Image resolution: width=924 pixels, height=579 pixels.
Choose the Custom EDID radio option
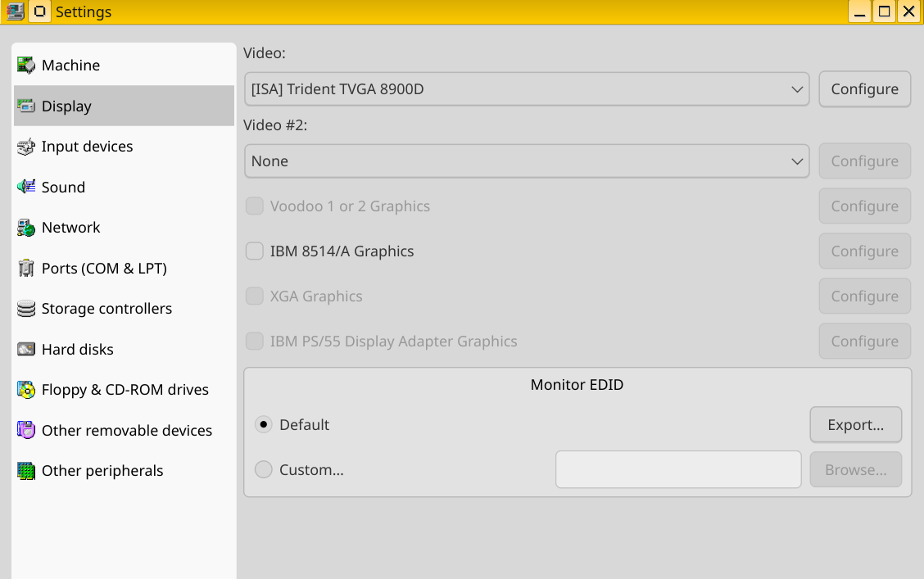click(x=263, y=470)
